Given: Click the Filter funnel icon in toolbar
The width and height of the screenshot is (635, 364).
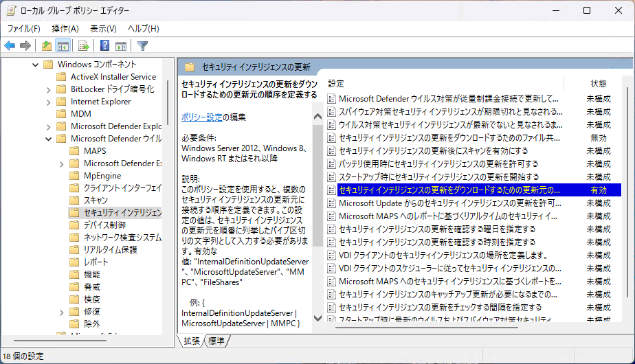Looking at the screenshot, I should [142, 46].
